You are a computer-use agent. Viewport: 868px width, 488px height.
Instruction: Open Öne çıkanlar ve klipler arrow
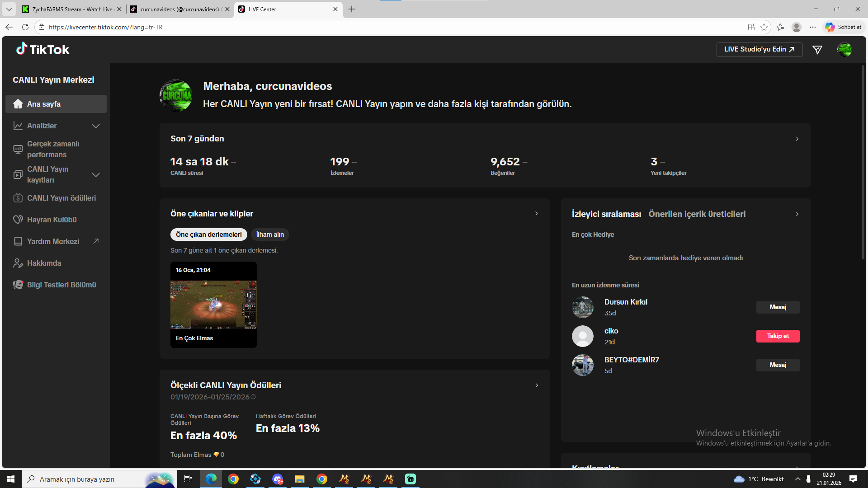[537, 213]
